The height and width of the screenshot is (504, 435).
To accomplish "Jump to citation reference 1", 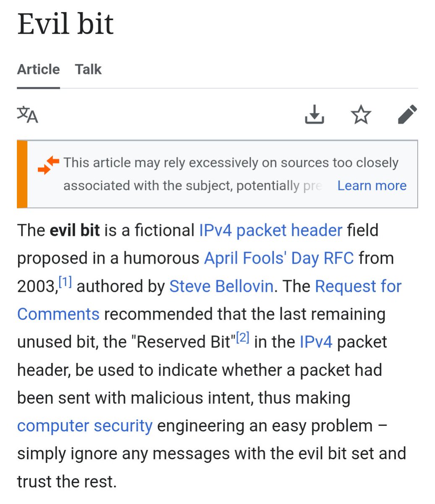I will pyautogui.click(x=65, y=282).
